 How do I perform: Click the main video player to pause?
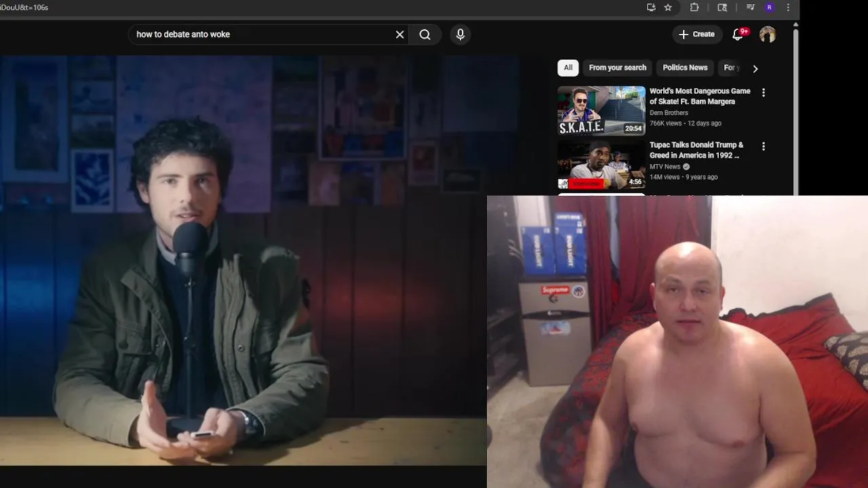click(x=243, y=261)
